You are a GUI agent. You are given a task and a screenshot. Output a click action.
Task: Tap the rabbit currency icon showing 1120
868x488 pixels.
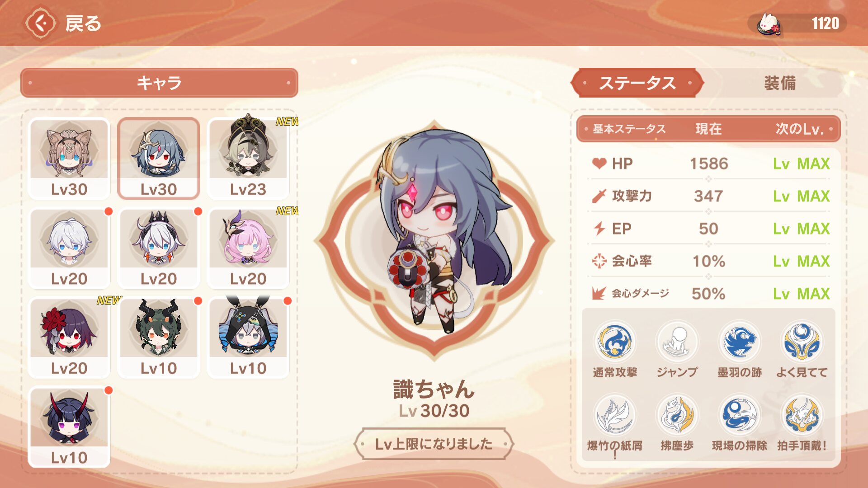769,23
